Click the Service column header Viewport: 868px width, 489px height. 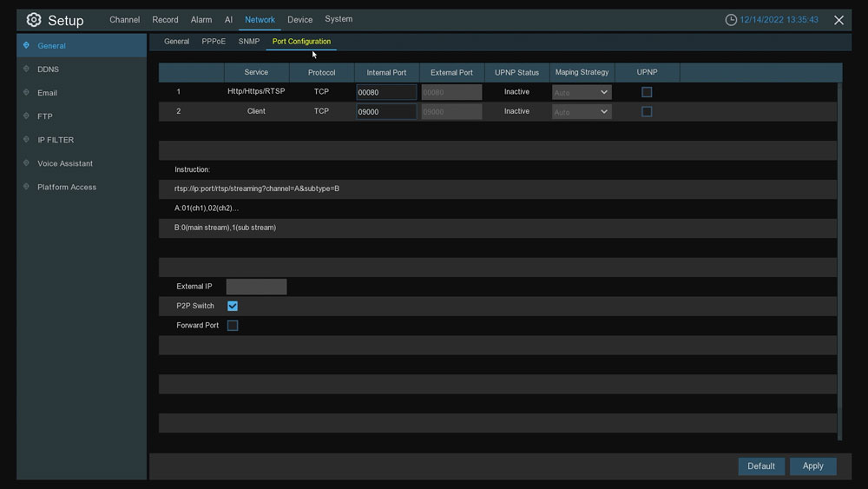pyautogui.click(x=256, y=73)
